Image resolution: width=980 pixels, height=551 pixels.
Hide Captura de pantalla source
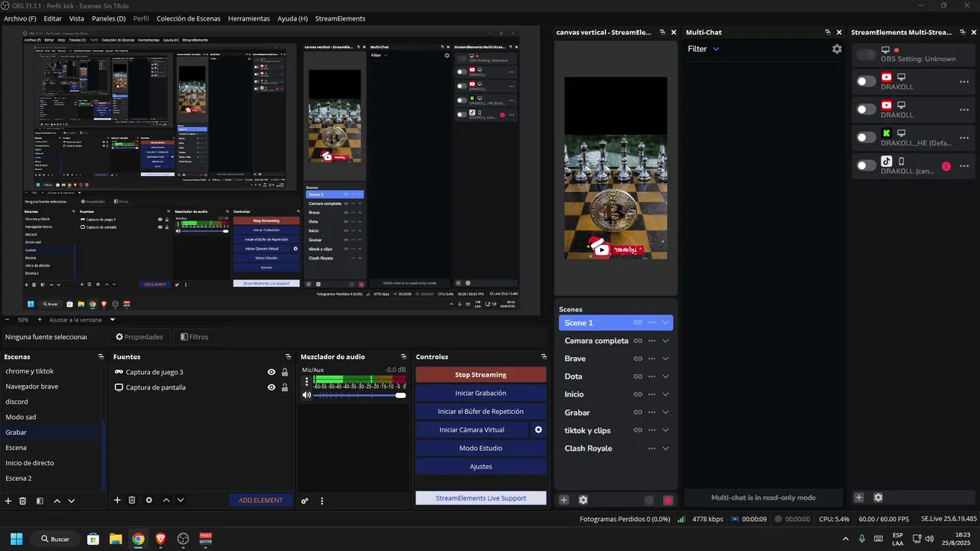(271, 387)
